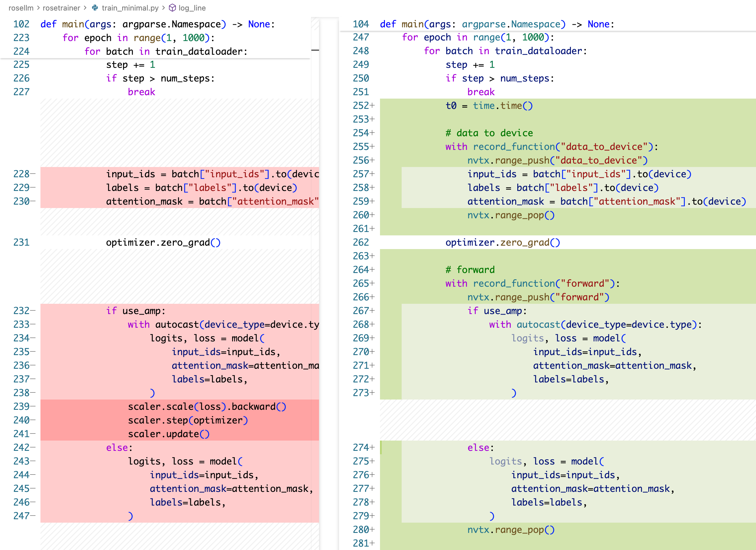This screenshot has height=550, width=756.
Task: Open the rosetrainer breadcrumb folder
Action: 61,8
